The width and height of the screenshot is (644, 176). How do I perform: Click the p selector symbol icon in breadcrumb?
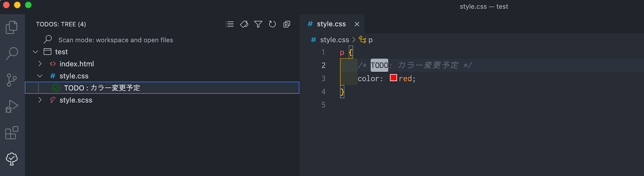coord(363,39)
